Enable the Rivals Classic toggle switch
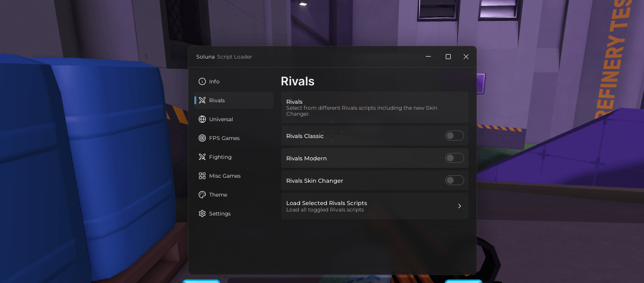 [454, 136]
